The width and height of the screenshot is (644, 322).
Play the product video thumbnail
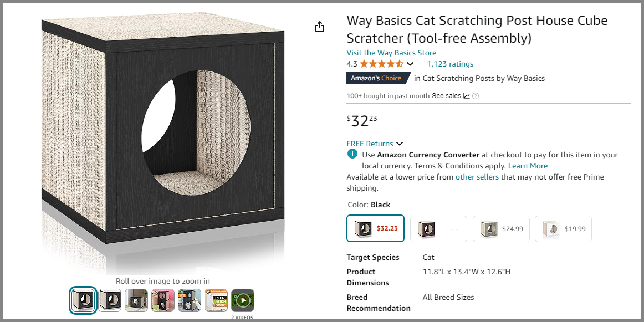(243, 300)
